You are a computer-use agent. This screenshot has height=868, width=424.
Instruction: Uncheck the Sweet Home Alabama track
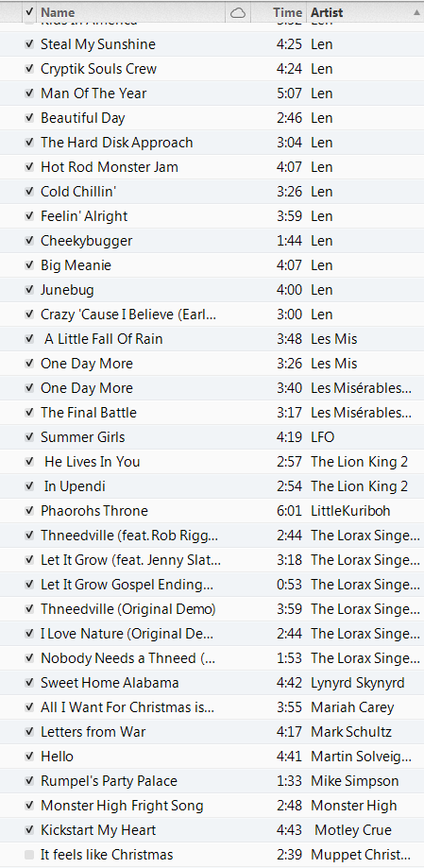click(x=29, y=683)
